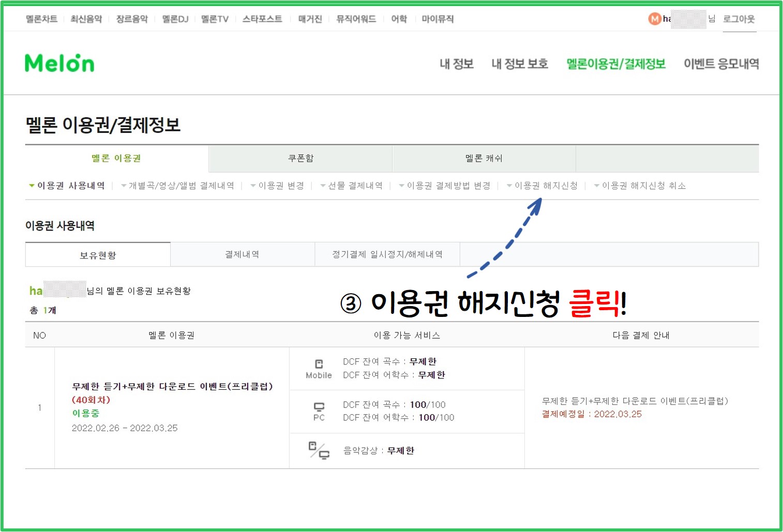Open 스타포스트 in the top navigation
The height and width of the screenshot is (532, 783).
pos(262,19)
